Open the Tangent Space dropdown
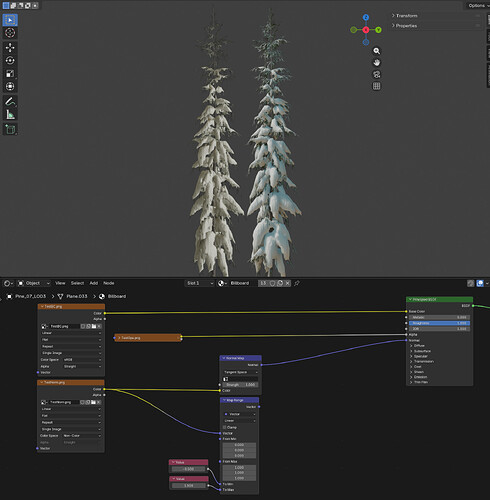The height and width of the screenshot is (500, 490). 240,372
